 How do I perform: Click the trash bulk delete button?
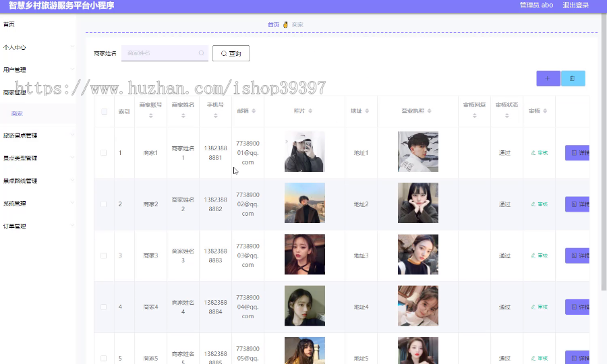pyautogui.click(x=573, y=78)
